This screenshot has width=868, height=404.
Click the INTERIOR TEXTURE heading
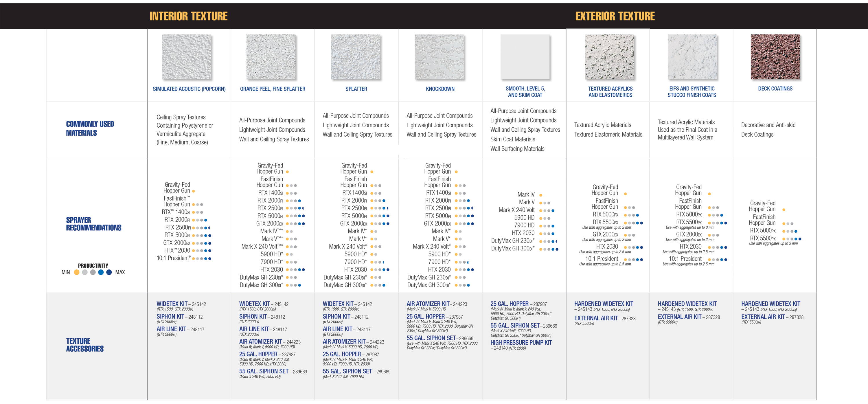click(x=189, y=16)
